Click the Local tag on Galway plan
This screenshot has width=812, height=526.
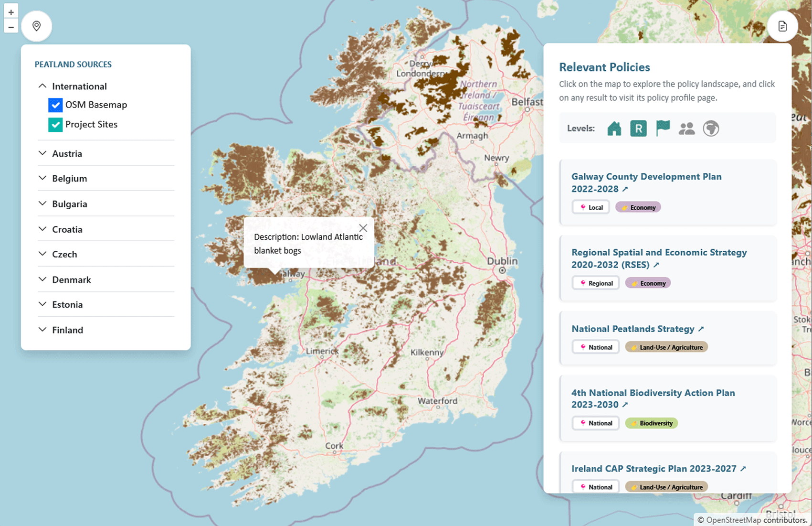pyautogui.click(x=591, y=207)
